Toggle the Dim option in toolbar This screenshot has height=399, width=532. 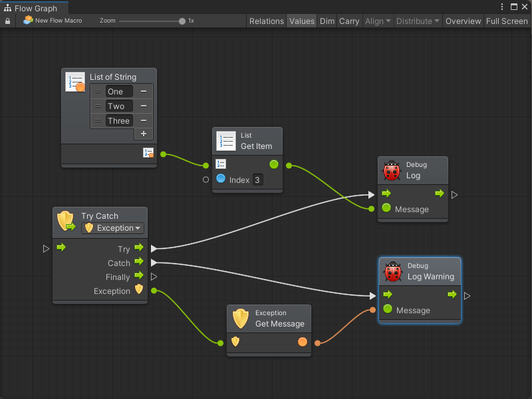pyautogui.click(x=327, y=21)
